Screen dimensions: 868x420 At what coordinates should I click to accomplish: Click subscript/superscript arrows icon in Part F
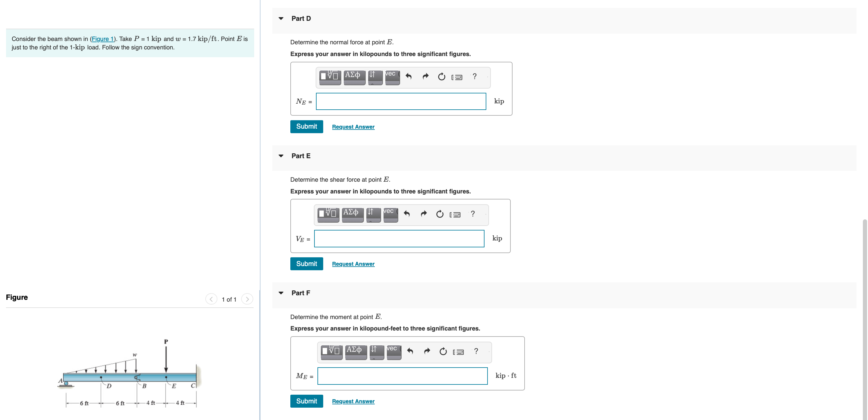tap(376, 351)
